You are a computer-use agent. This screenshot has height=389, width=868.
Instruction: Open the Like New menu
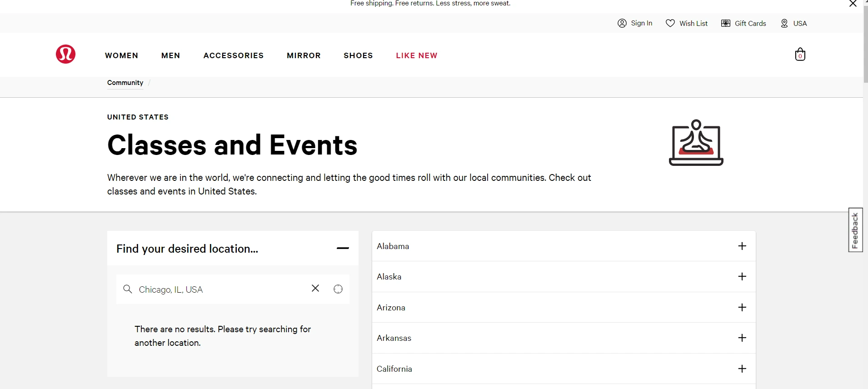[417, 55]
